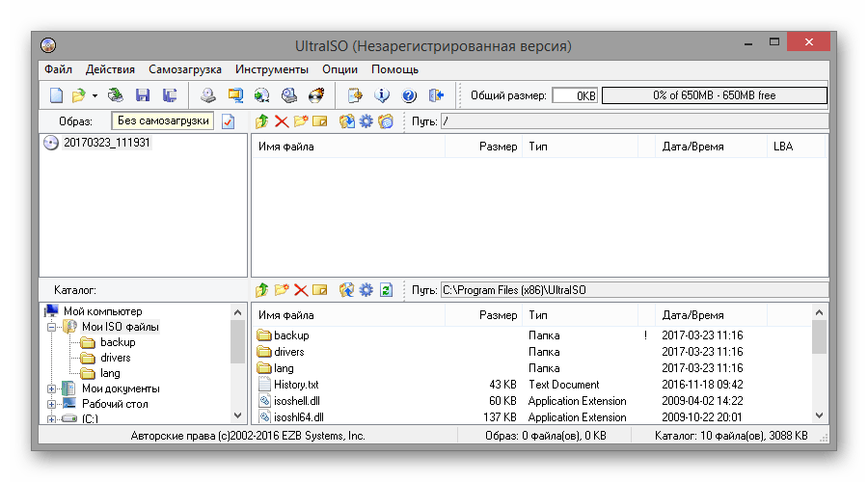Click the green refresh icon in catalog toolbar
The image size is (868, 482).
pyautogui.click(x=386, y=289)
